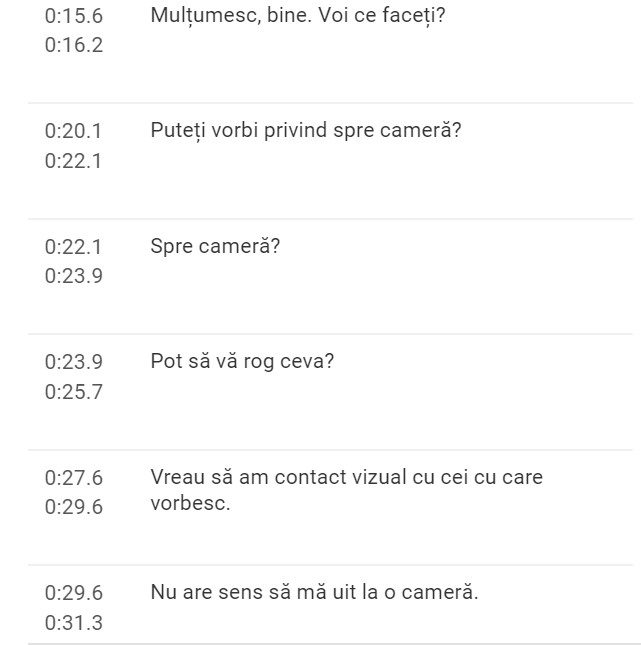Click the 0:23.9 end time under 0:22.1

[74, 276]
